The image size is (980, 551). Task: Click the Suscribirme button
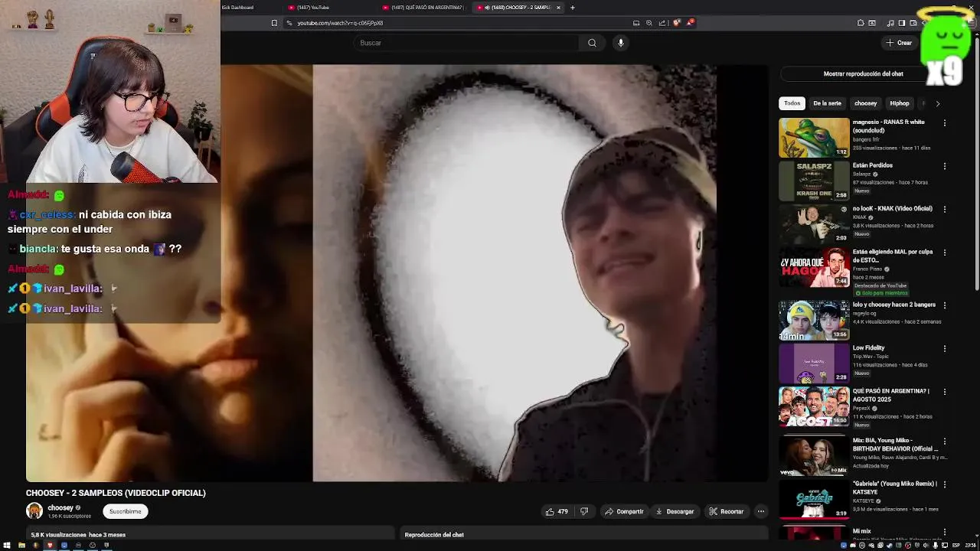click(125, 511)
